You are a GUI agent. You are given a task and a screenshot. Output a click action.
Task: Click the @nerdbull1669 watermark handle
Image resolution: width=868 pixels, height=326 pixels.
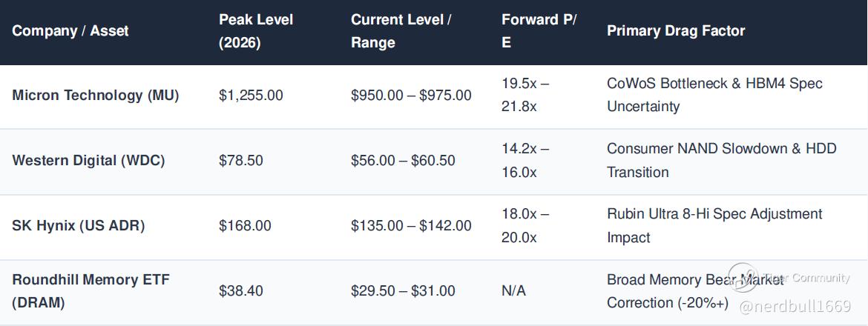[795, 307]
